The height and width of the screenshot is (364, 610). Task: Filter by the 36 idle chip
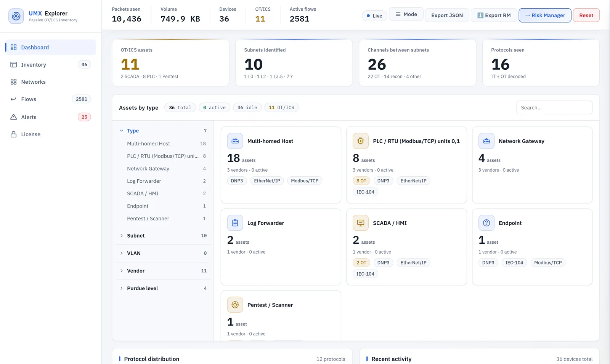point(247,108)
